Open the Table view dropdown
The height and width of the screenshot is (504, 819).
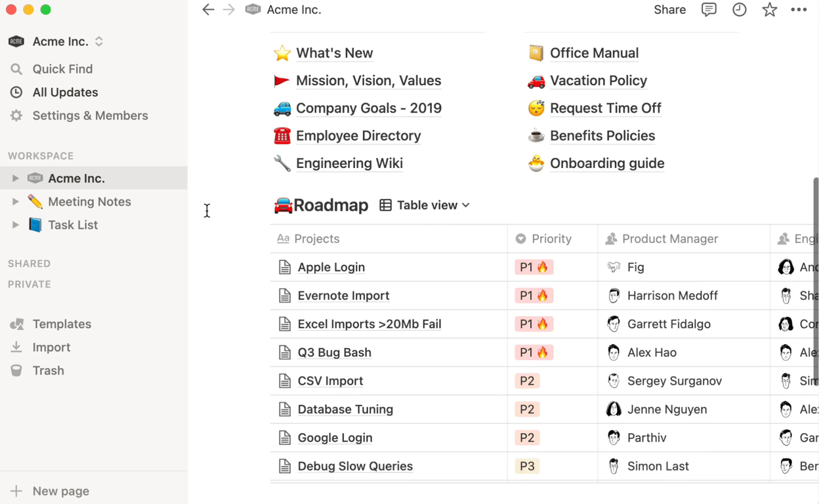(425, 205)
